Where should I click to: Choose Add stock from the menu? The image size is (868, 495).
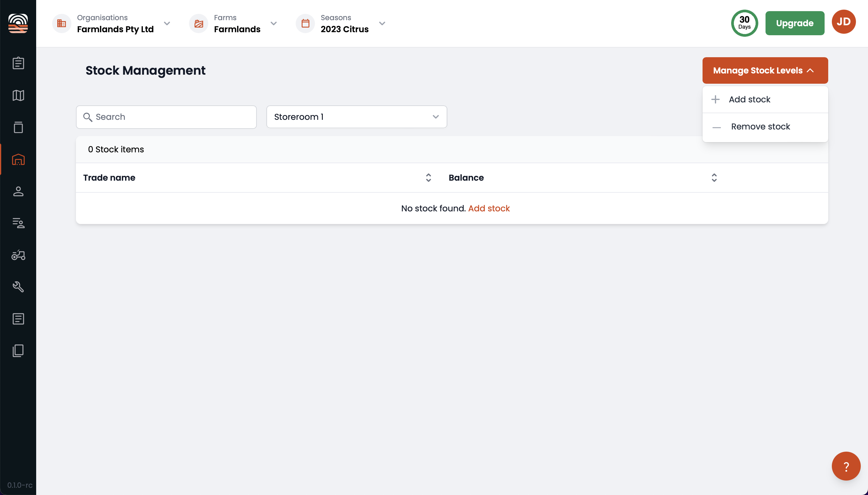click(765, 99)
